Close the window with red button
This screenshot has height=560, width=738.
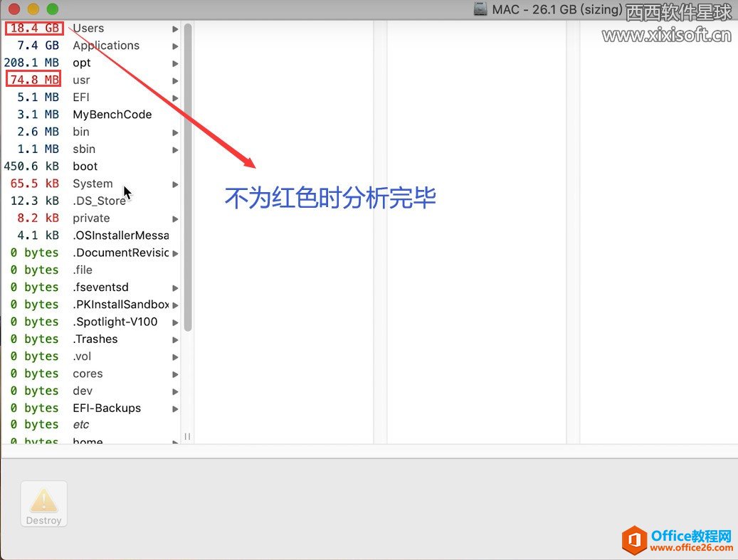pos(14,9)
